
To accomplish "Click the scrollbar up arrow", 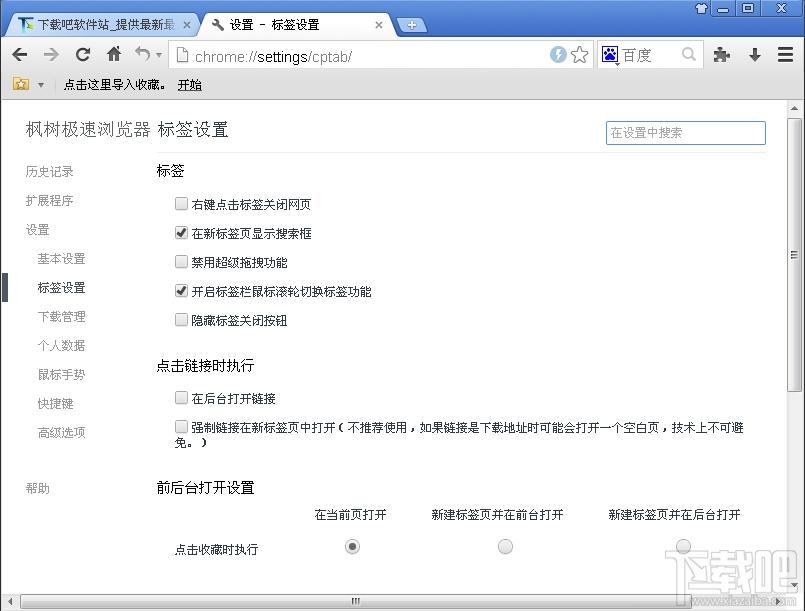I will 794,108.
